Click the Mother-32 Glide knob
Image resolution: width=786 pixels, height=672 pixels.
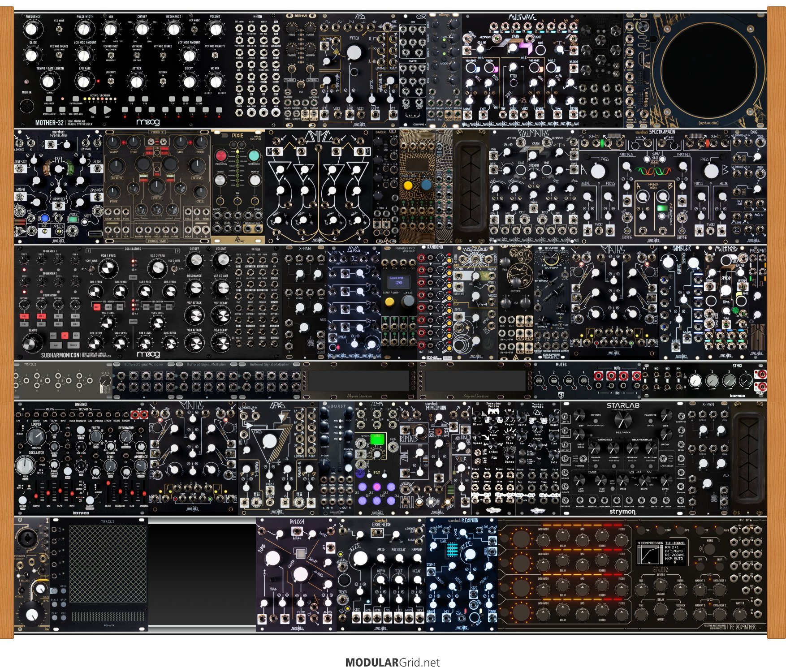tap(31, 56)
